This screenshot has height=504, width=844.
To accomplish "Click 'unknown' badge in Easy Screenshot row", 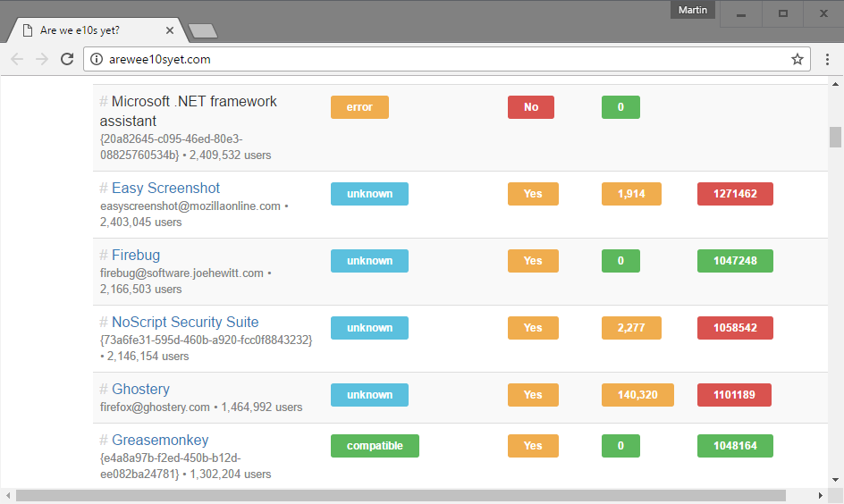I will click(369, 194).
